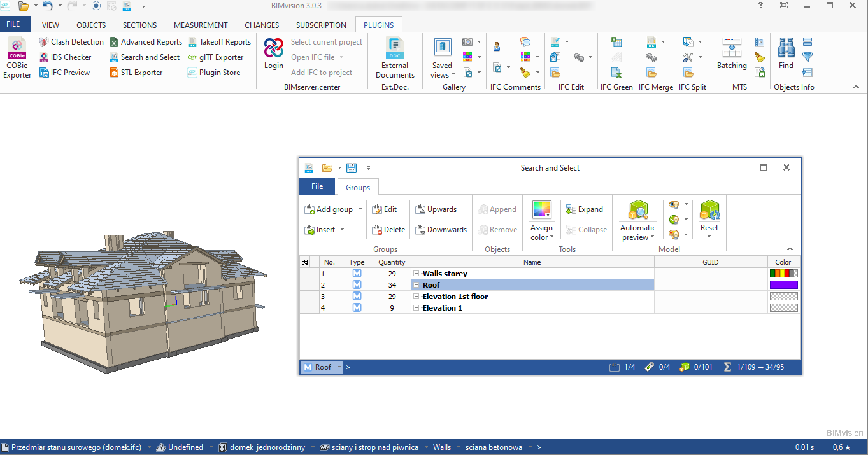Click the user icon in IFC Comments group
This screenshot has width=868, height=455.
pyautogui.click(x=497, y=46)
